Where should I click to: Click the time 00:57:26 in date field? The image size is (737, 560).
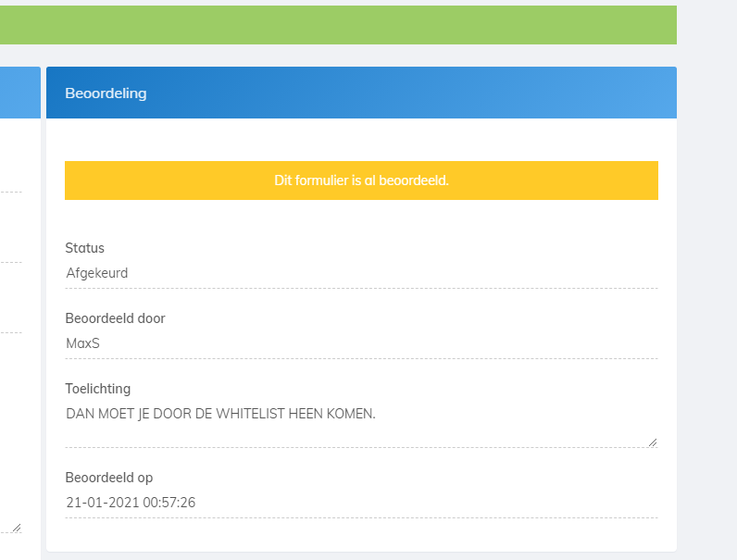(x=169, y=504)
